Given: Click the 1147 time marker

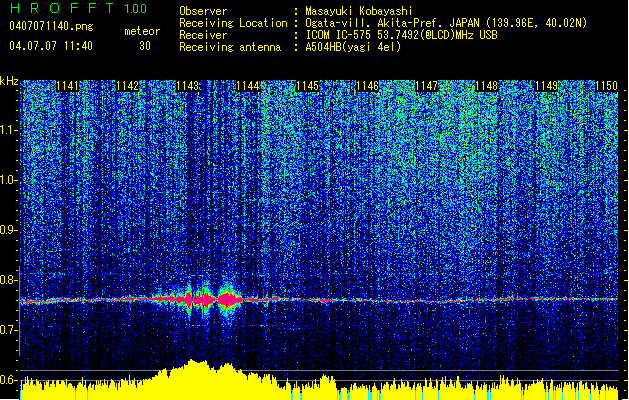Looking at the screenshot, I should (x=426, y=86).
